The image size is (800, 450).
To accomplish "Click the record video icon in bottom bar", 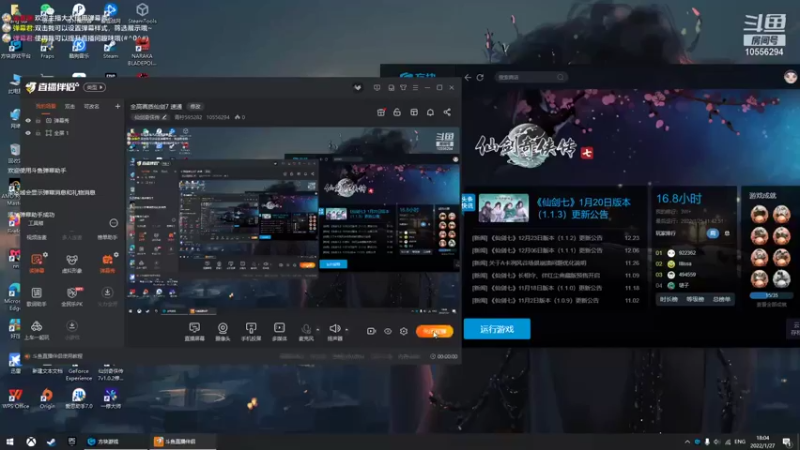I will click(x=371, y=331).
